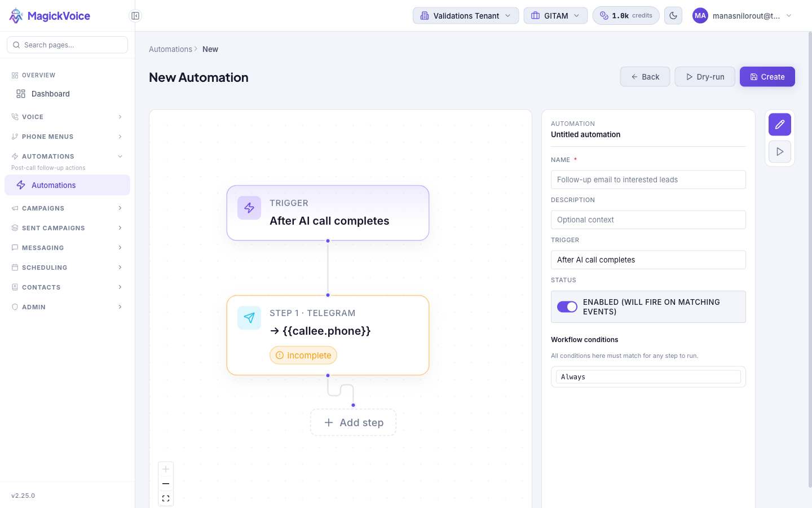
Task: Expand the Campaigns section chevron
Action: coord(120,208)
